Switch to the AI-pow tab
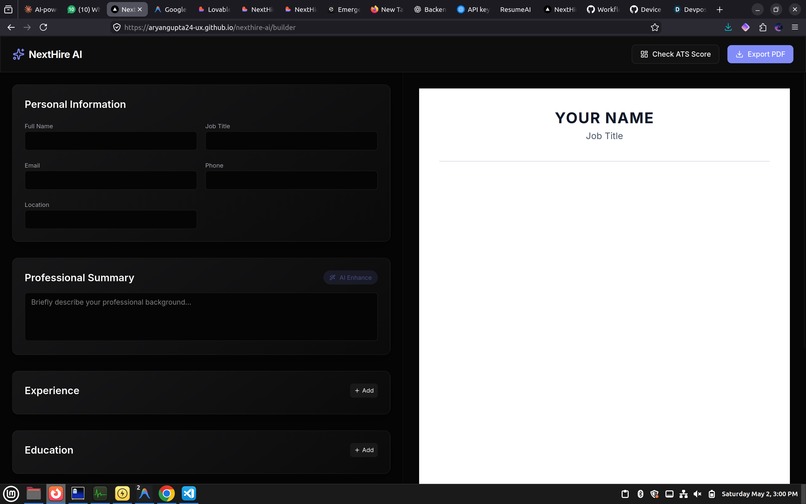 (40, 9)
